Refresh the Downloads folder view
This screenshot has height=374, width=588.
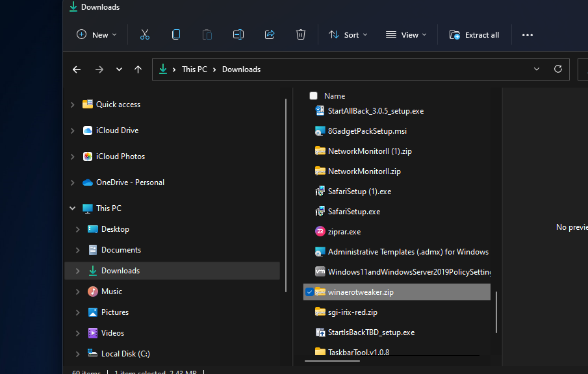[x=557, y=69]
